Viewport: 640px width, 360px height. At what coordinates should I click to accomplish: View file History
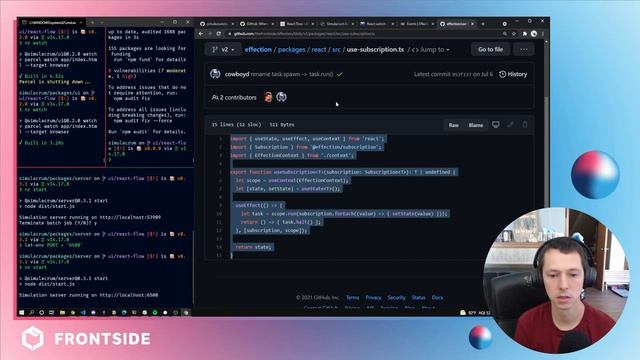pyautogui.click(x=513, y=74)
